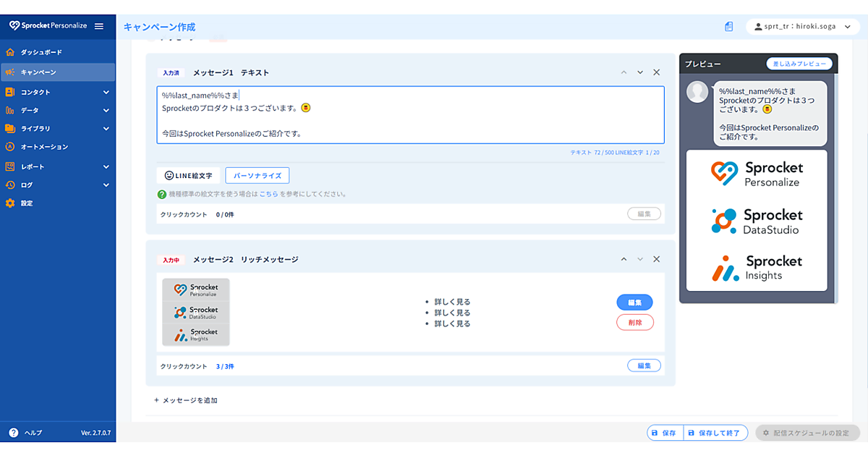Image resolution: width=868 pixels, height=456 pixels.
Task: Open the LINE絵文字 emoji picker
Action: point(188,175)
